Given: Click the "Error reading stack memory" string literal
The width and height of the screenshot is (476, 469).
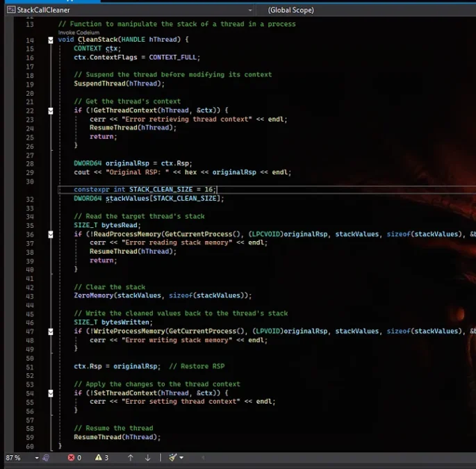Looking at the screenshot, I should 177,242.
